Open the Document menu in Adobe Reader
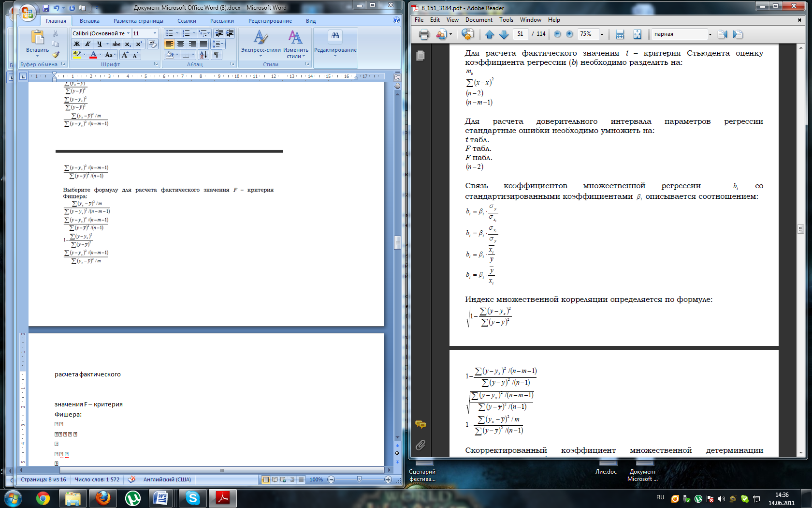Image resolution: width=812 pixels, height=508 pixels. tap(478, 20)
